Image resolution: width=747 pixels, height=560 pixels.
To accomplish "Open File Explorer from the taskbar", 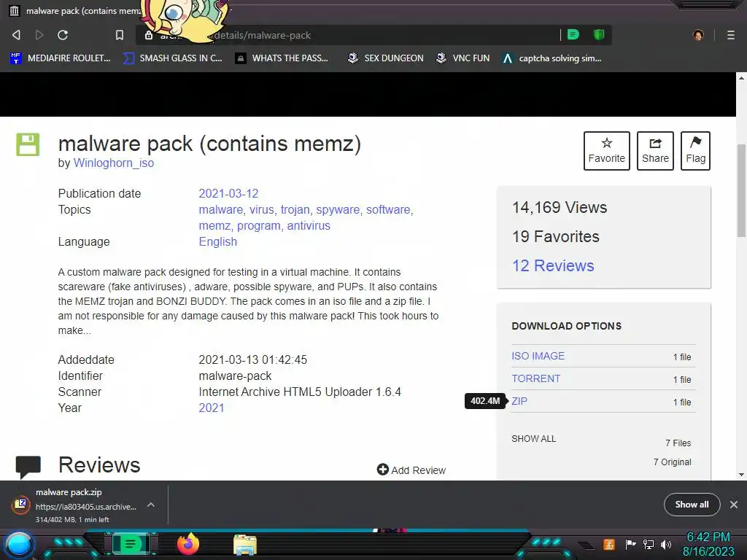I will point(245,545).
